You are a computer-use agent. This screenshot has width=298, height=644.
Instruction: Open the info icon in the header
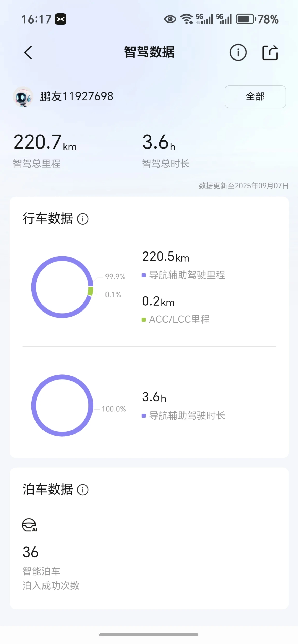point(238,53)
